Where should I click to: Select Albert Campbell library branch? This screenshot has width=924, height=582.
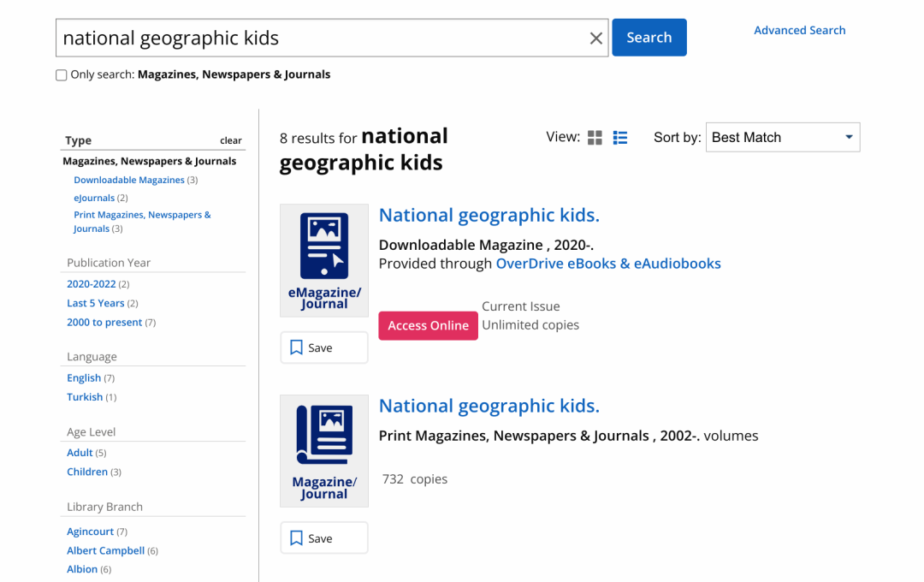(x=105, y=550)
